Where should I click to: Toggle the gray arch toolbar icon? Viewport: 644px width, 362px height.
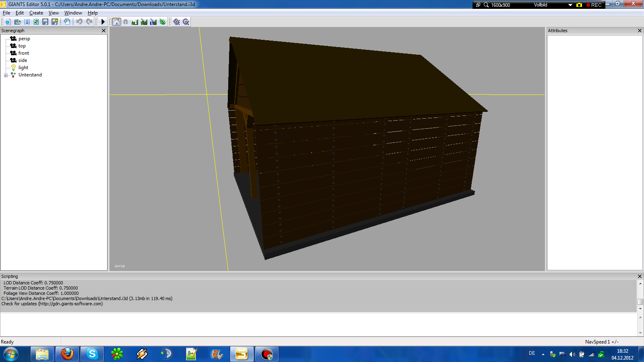(126, 22)
